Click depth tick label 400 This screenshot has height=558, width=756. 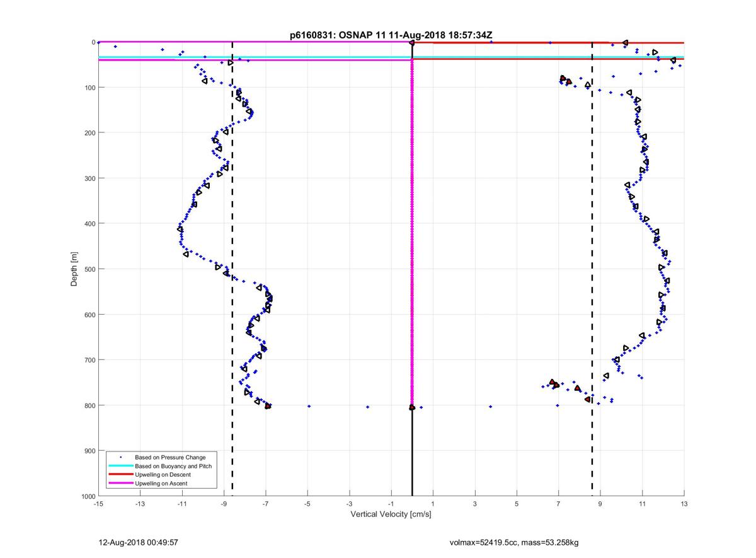click(89, 224)
